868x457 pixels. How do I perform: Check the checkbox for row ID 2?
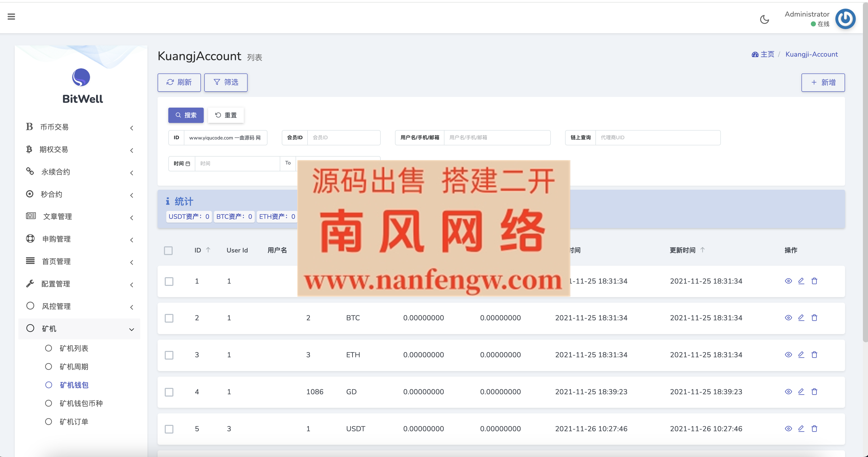tap(169, 318)
